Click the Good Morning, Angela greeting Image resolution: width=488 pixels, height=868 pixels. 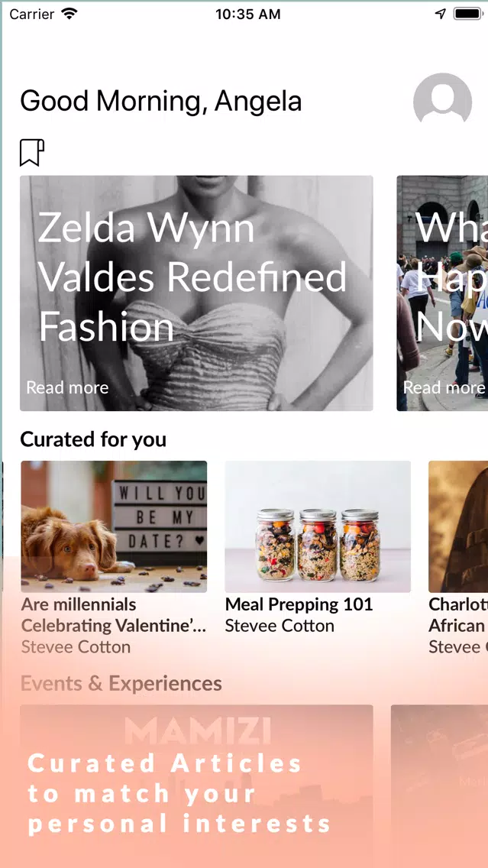click(x=161, y=102)
